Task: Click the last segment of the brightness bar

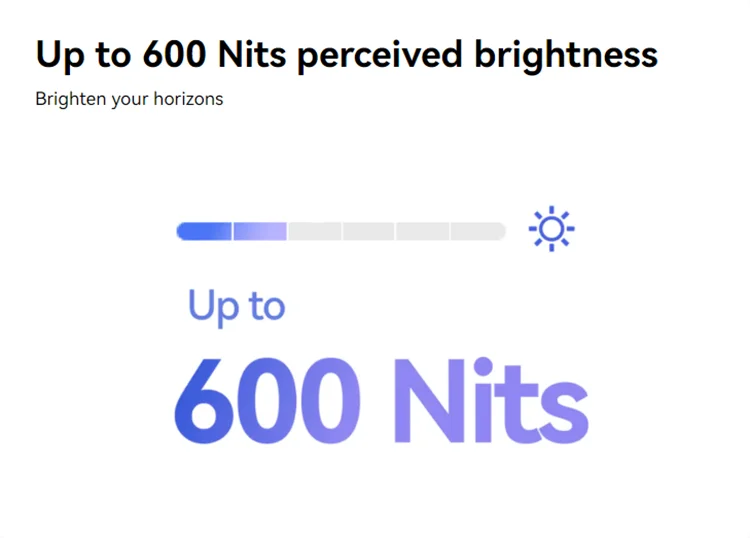Action: (x=477, y=231)
